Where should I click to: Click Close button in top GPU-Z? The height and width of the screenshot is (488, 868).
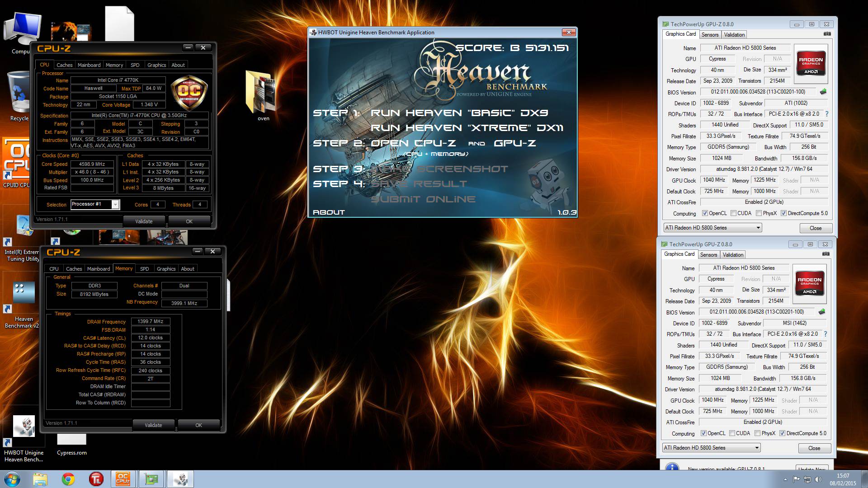click(816, 228)
